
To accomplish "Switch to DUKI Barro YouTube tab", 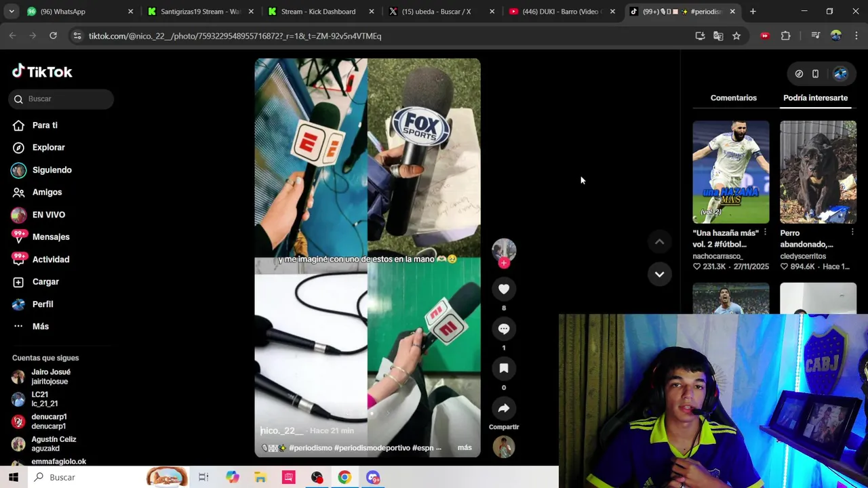I will [x=561, y=12].
